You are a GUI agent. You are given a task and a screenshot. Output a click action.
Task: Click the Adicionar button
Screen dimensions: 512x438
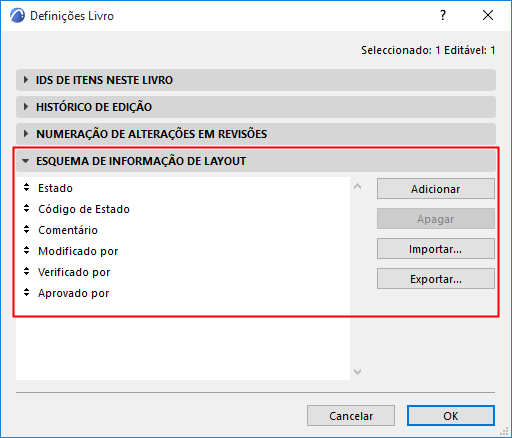(436, 189)
